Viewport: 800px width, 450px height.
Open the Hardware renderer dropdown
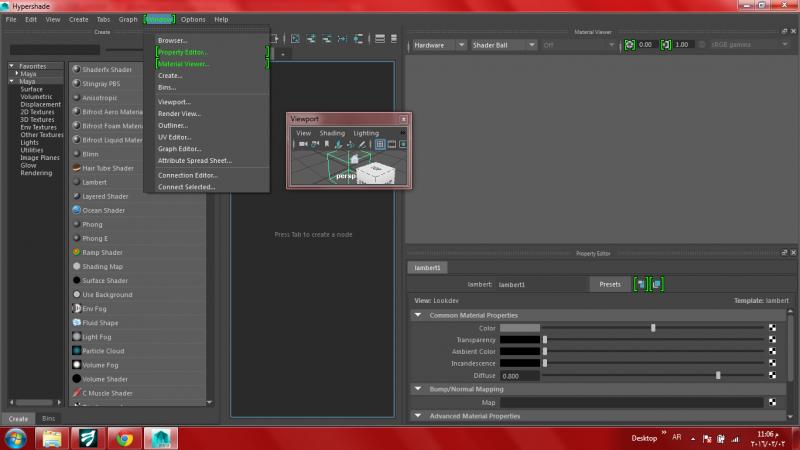439,45
